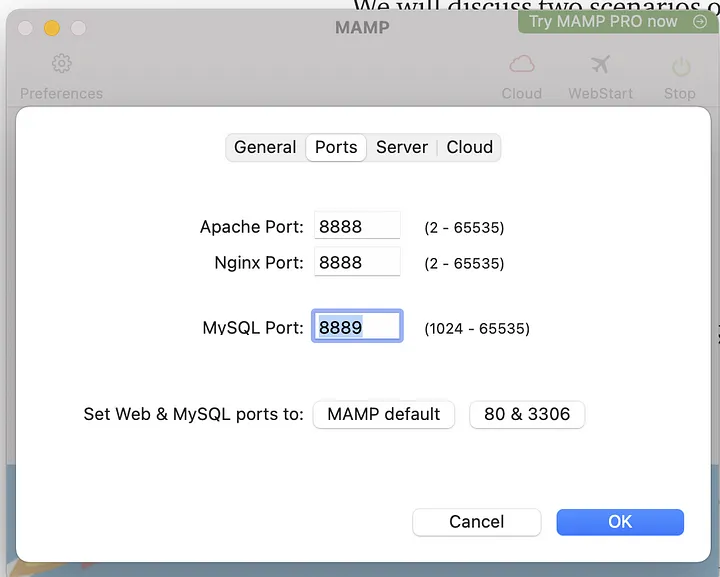
Task: Focus the Apache Port input field
Action: point(357,225)
